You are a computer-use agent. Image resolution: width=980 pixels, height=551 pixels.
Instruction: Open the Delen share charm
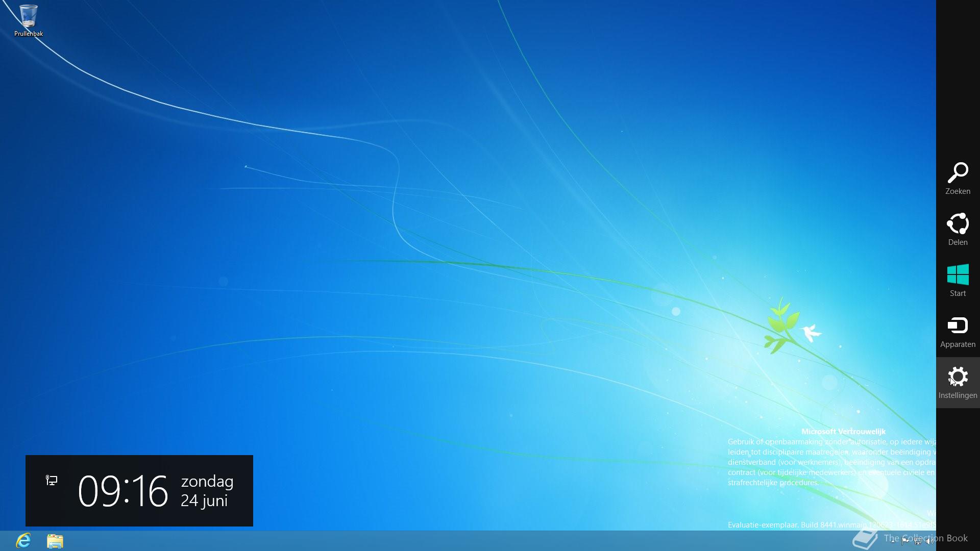[x=958, y=229]
